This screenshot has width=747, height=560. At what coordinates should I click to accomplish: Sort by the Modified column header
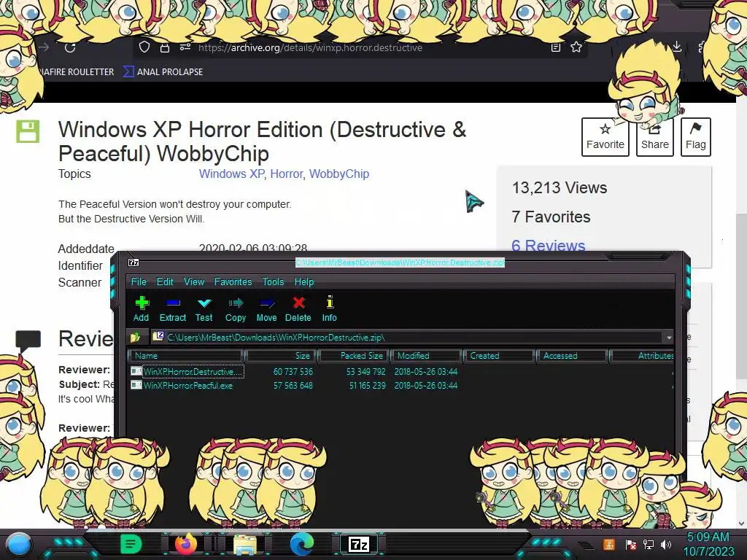(x=426, y=356)
